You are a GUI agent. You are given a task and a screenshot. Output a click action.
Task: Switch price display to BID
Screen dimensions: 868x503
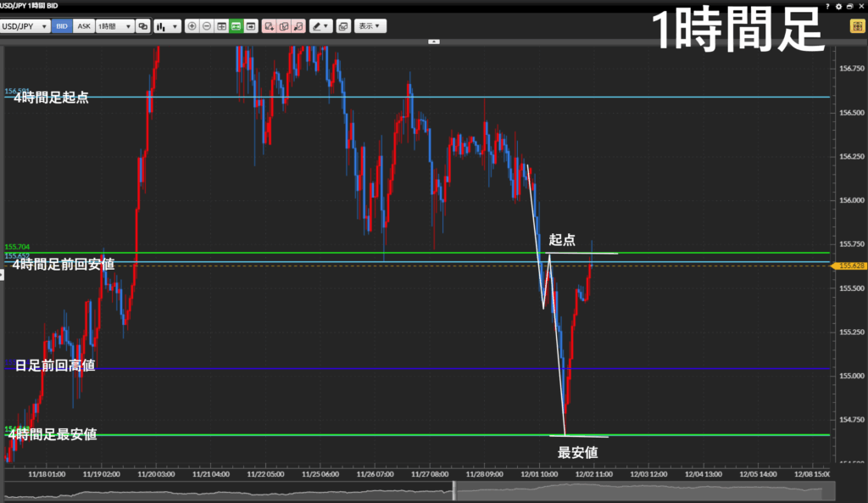pos(62,26)
